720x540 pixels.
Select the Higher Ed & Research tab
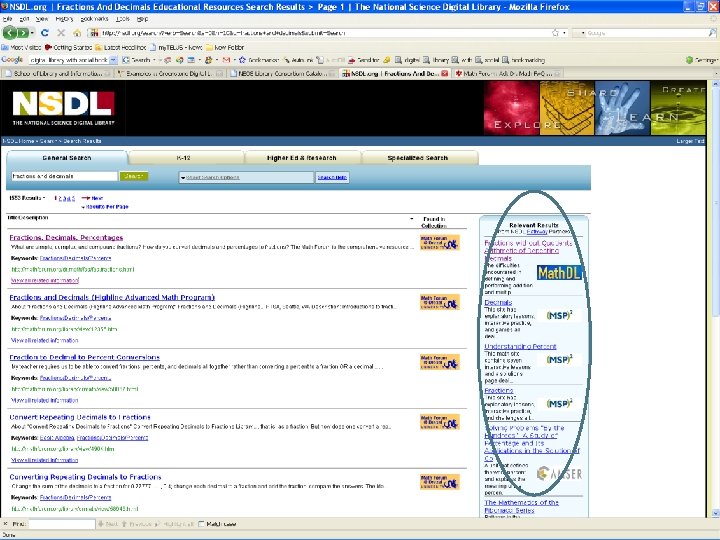pos(302,158)
